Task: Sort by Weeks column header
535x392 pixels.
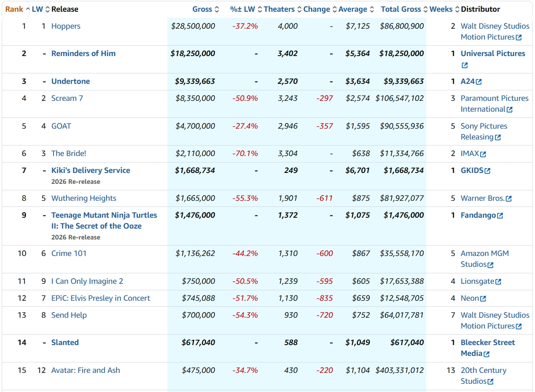Action: [x=441, y=9]
